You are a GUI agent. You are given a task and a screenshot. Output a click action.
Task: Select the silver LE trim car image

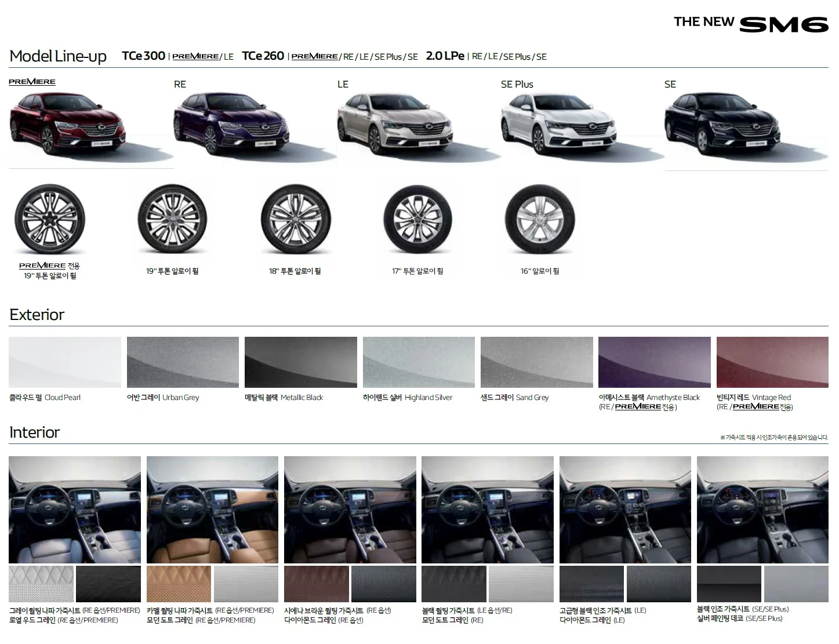pyautogui.click(x=395, y=123)
